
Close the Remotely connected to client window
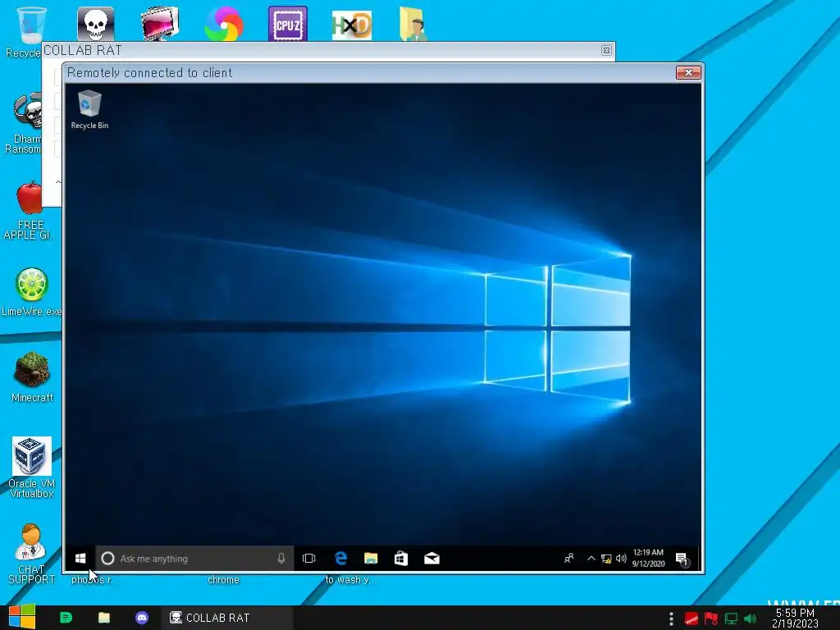pyautogui.click(x=688, y=72)
